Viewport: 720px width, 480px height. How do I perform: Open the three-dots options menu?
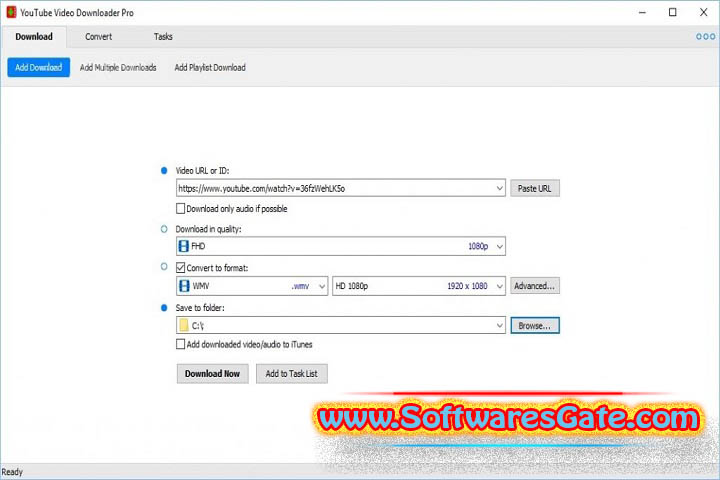(705, 37)
